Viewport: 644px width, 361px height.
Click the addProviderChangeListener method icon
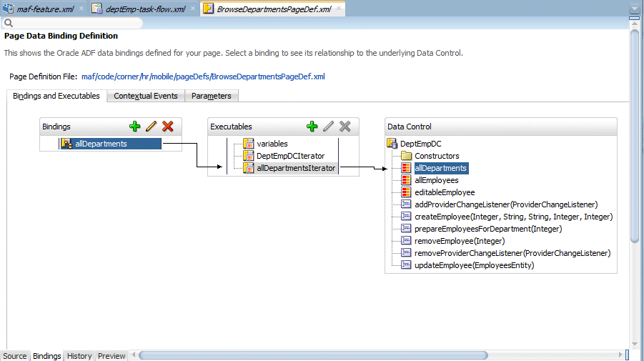(406, 204)
